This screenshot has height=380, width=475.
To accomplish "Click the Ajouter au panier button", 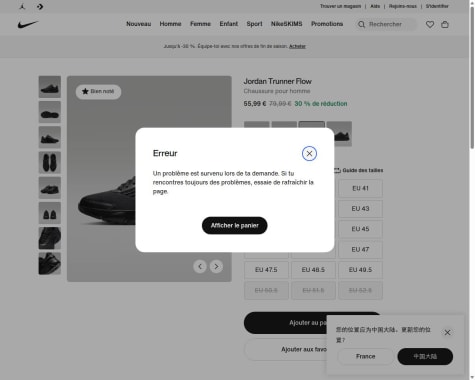I will click(x=286, y=323).
